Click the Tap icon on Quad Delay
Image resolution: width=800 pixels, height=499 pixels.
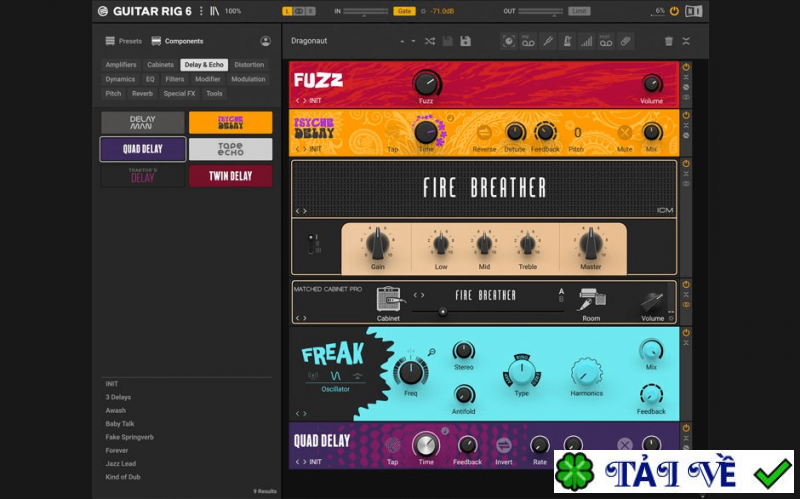coord(392,445)
